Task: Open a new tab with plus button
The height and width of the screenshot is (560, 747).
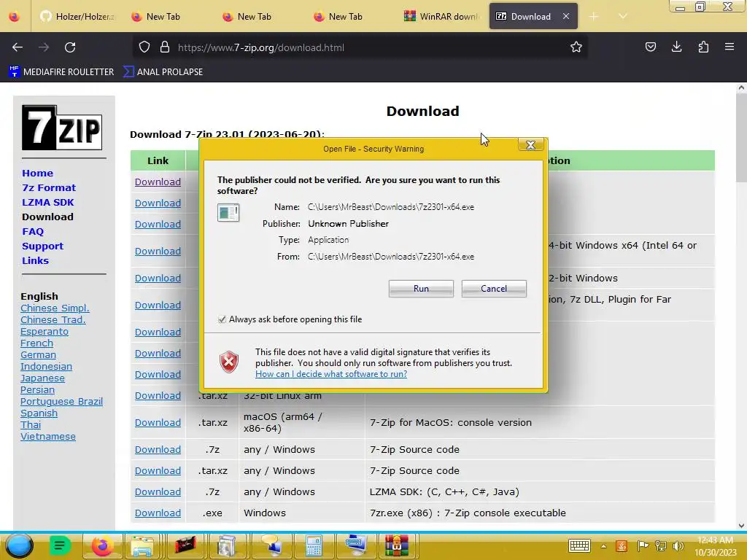Action: click(594, 17)
